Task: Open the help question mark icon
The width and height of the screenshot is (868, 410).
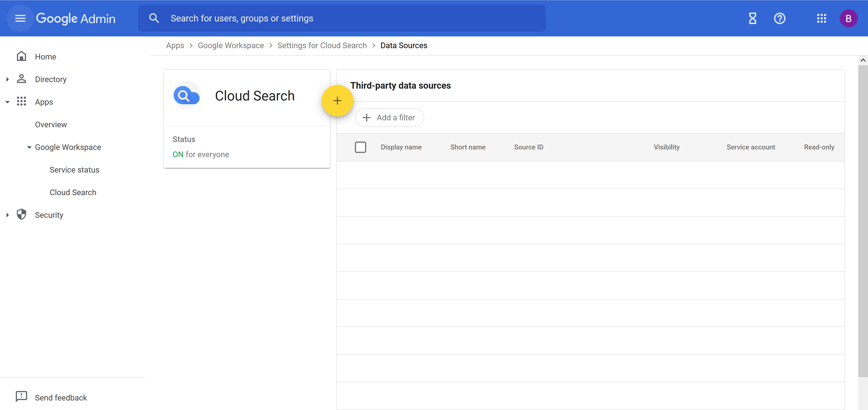Action: click(x=779, y=18)
